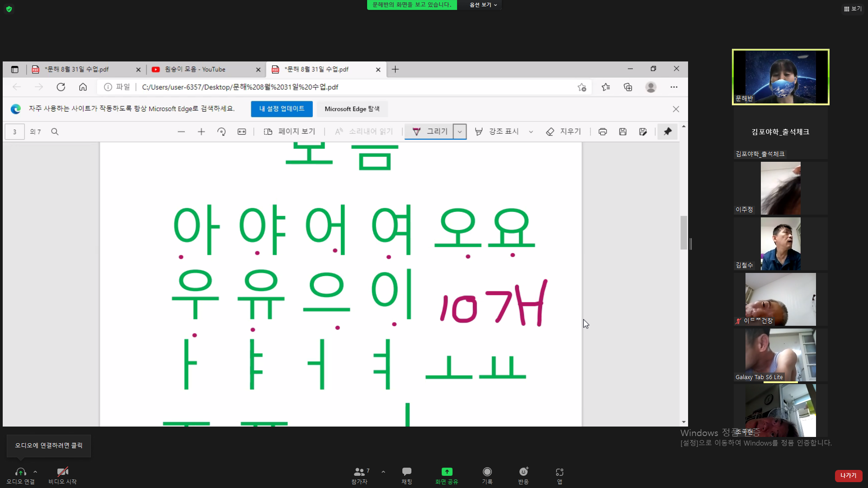Open the collections icon
This screenshot has width=868, height=488.
point(628,87)
